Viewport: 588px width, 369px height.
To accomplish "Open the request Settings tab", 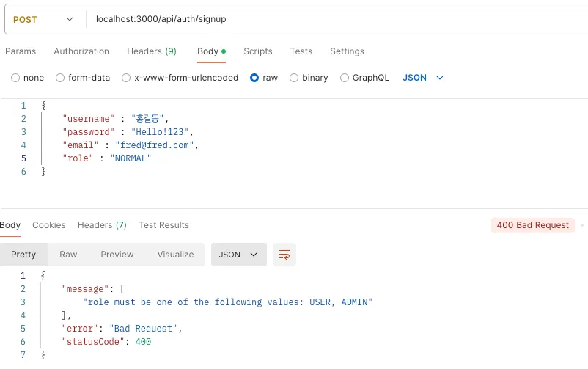I will (347, 51).
